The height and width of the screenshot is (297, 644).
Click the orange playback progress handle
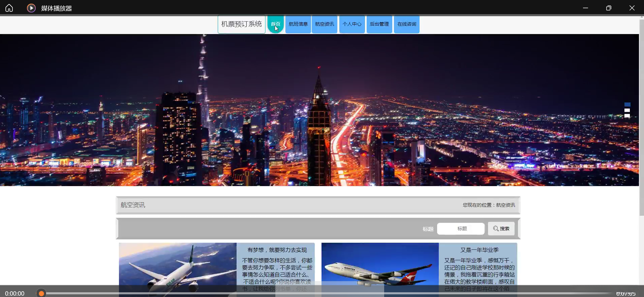(41, 293)
